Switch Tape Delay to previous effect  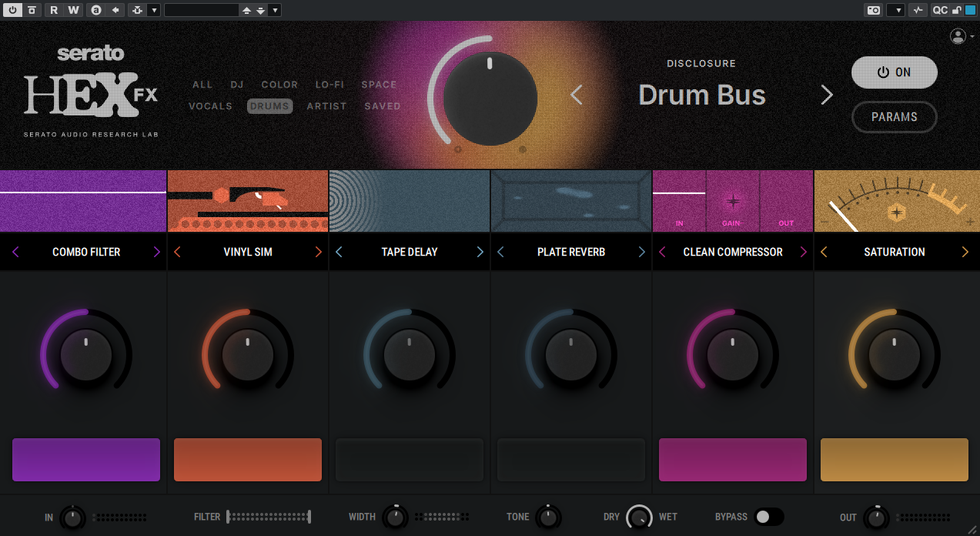click(339, 252)
